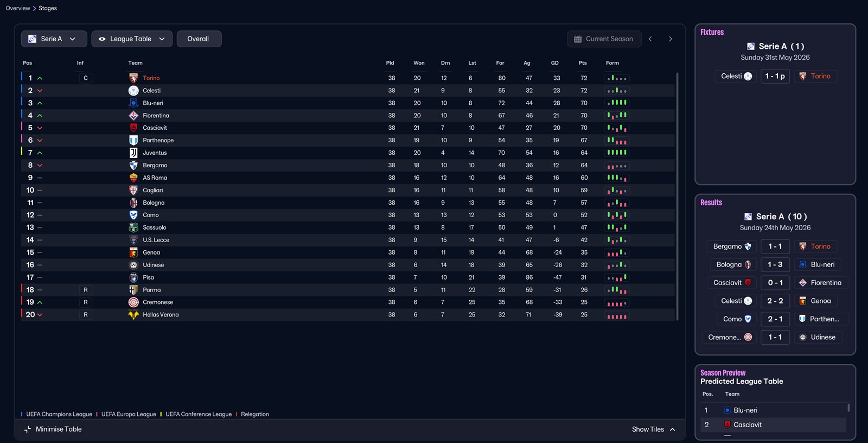
Task: Click the Celesti club badge in table
Action: (133, 91)
